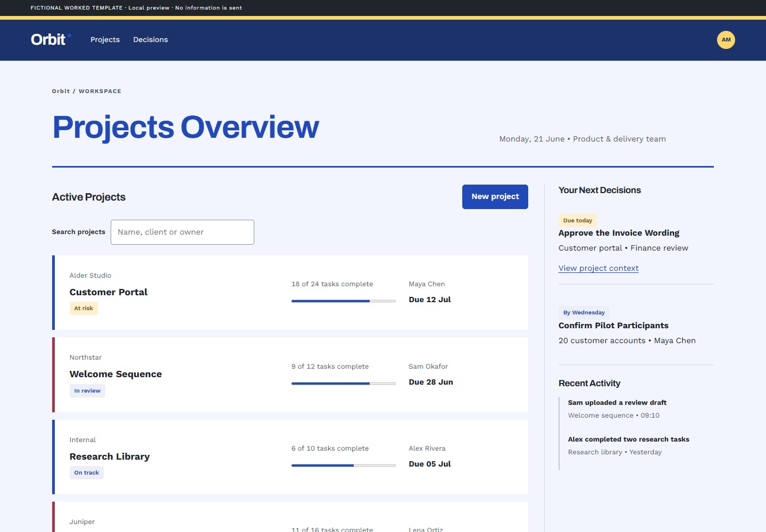Viewport: 766px width, 532px height.
Task: Select Approve the Invoice Wording decision
Action: pos(619,233)
